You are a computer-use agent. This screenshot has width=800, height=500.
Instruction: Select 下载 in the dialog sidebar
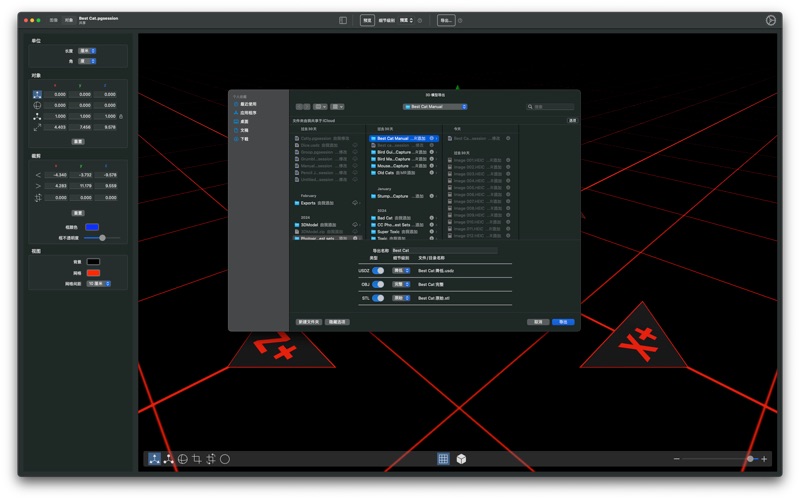(244, 139)
